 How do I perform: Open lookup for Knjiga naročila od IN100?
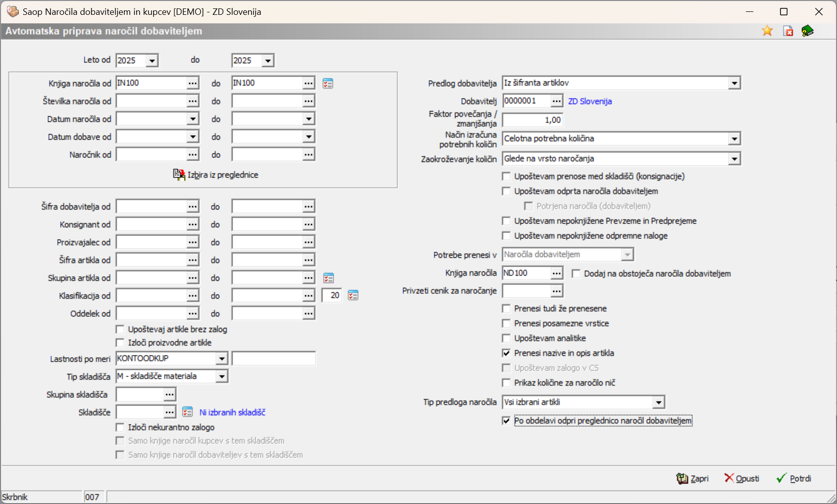193,83
